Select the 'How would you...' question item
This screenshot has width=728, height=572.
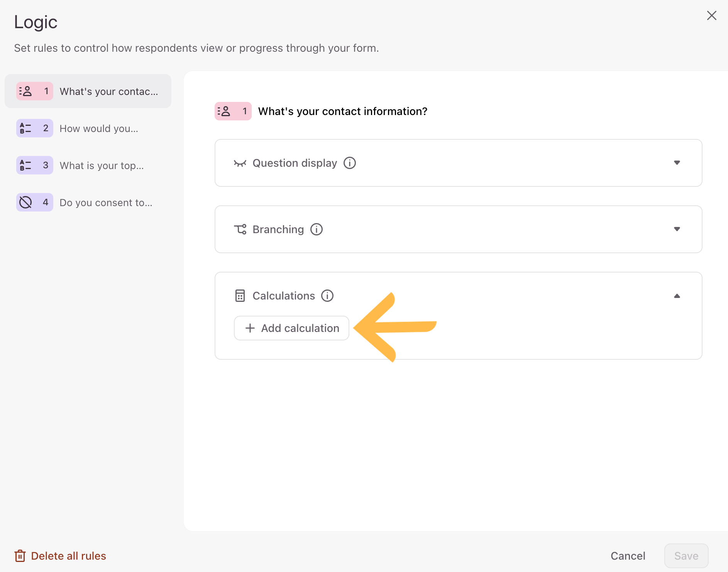pyautogui.click(x=88, y=128)
